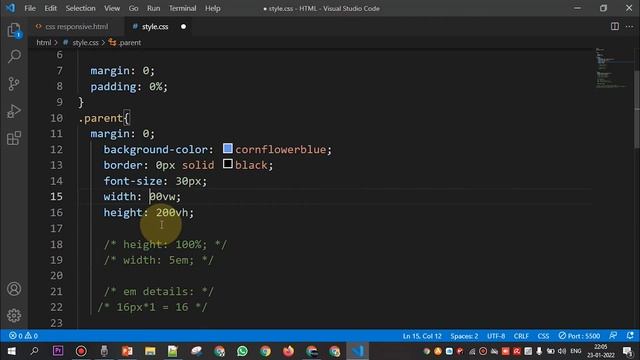Click line number 10 in gutter
Viewport: 640px width, 360px height.
pyautogui.click(x=57, y=118)
